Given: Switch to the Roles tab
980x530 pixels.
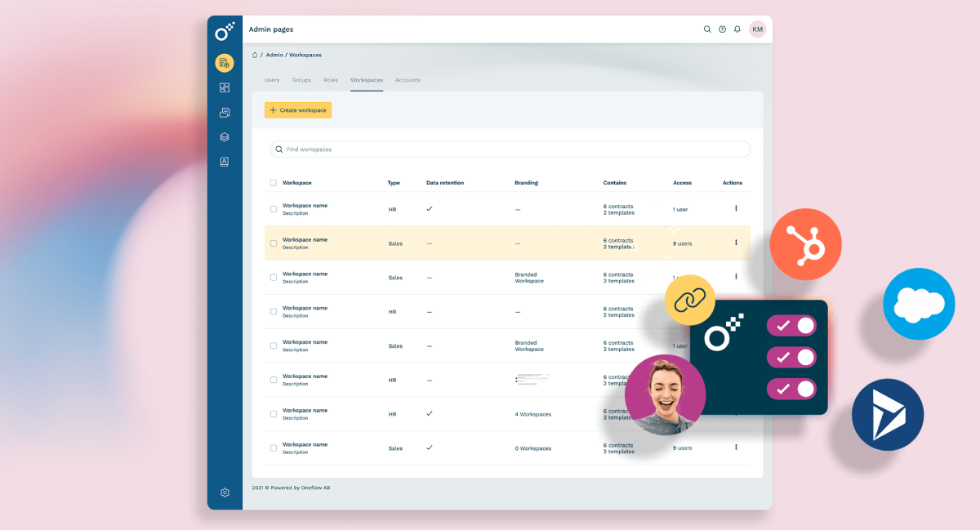Looking at the screenshot, I should point(331,80).
